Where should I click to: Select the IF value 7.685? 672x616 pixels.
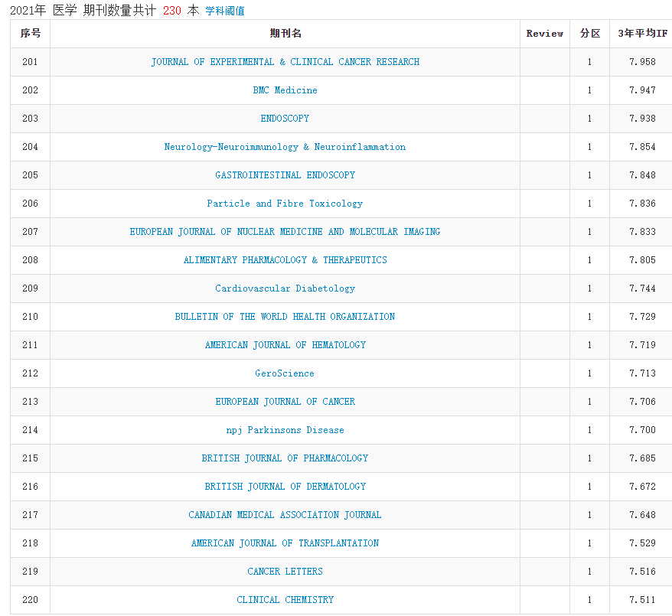642,458
